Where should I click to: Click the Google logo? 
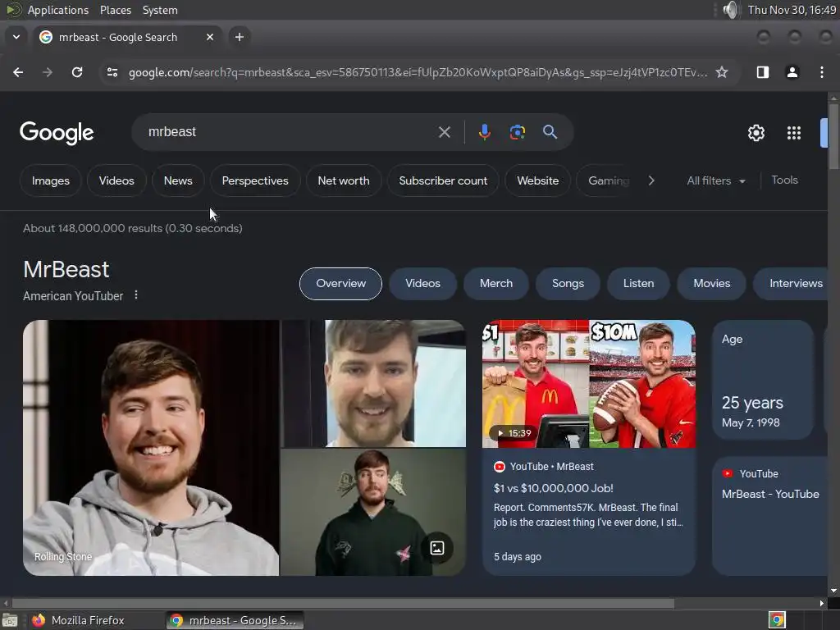pos(57,133)
